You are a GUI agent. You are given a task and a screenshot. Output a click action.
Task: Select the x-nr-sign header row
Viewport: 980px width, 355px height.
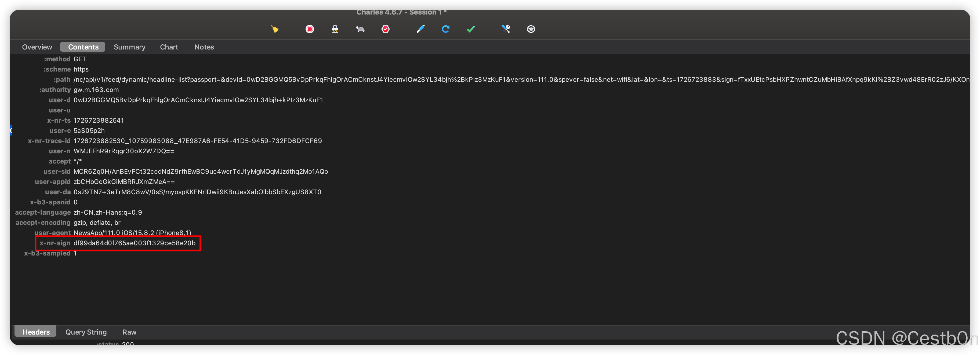pos(134,243)
